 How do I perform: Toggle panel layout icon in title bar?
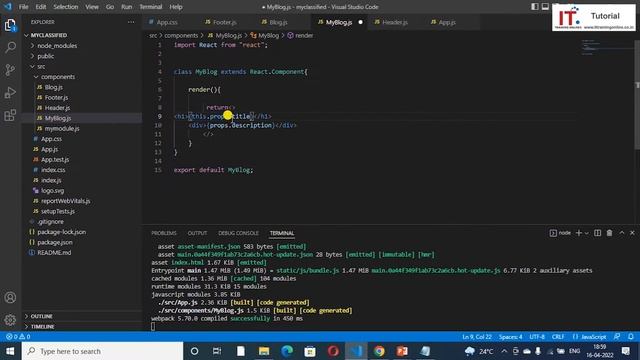545,7
